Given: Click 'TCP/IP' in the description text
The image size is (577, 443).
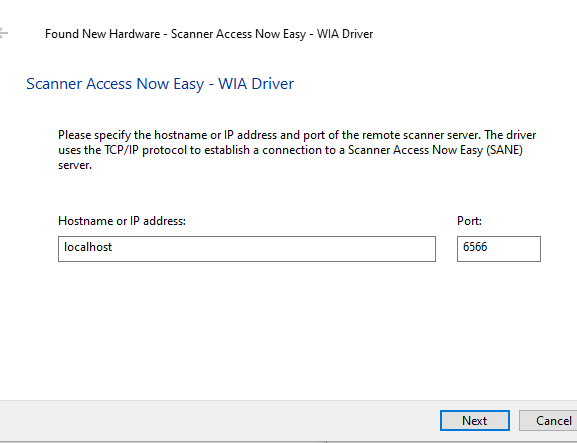Looking at the screenshot, I should click(121, 150).
